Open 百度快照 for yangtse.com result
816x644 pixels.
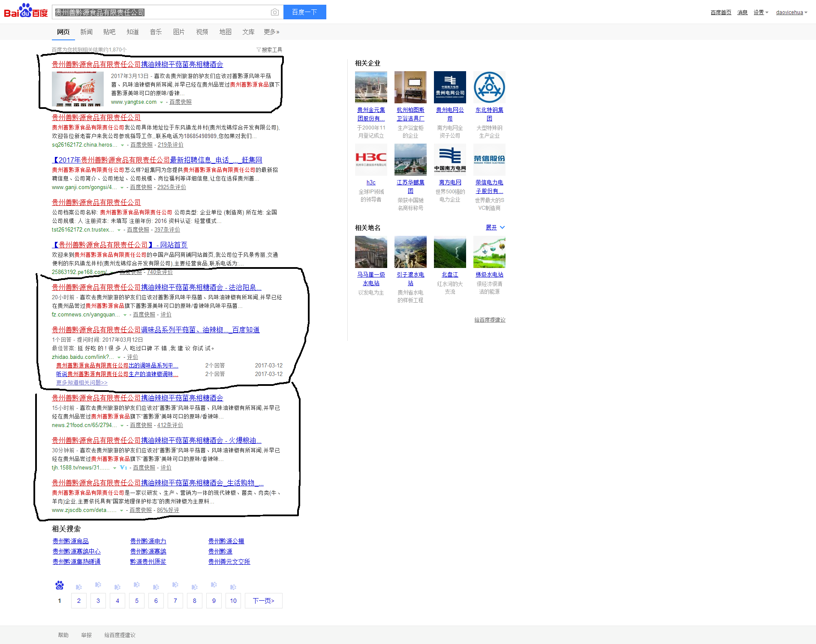(x=181, y=102)
